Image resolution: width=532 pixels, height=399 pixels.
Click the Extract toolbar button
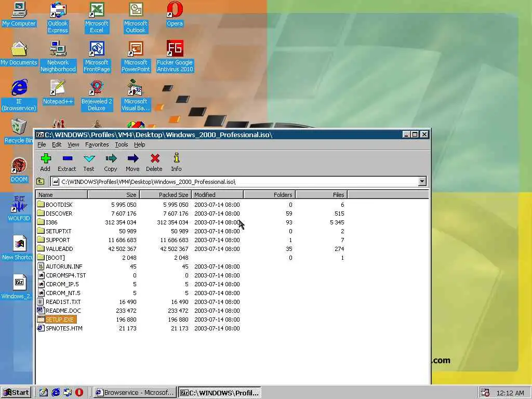click(x=67, y=163)
